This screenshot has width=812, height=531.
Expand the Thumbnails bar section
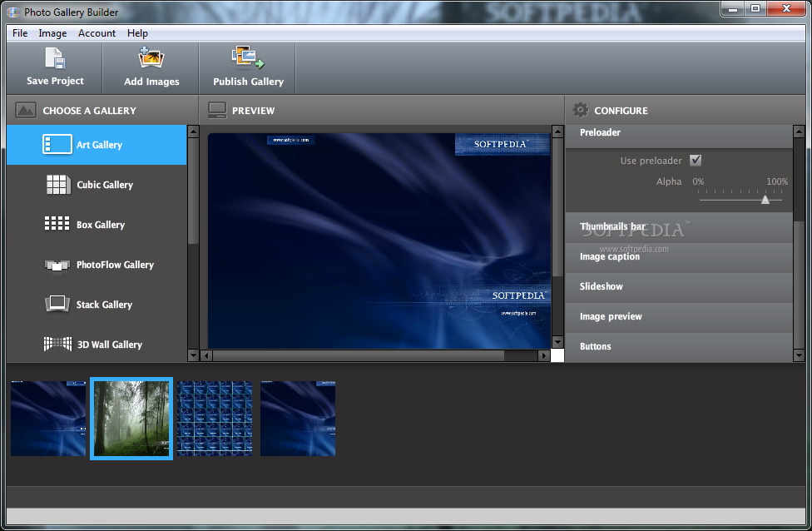679,227
